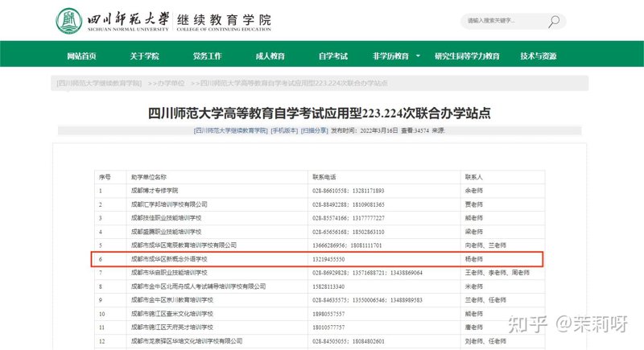644x350 pixels.
Task: Click the magnifier search icon
Action: 554,22
